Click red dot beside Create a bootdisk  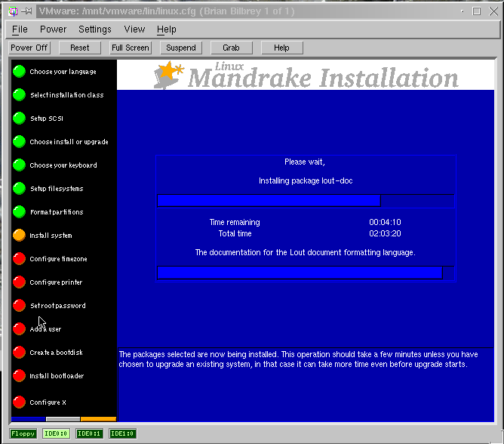point(19,353)
